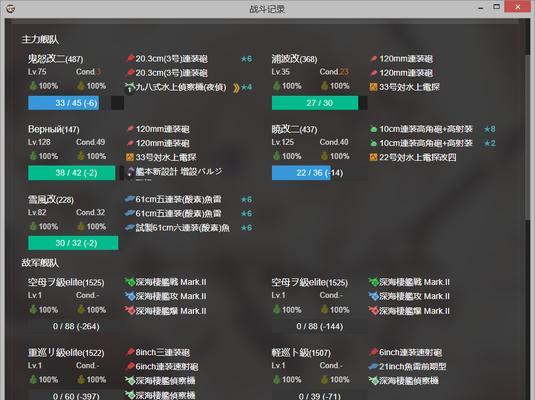The width and height of the screenshot is (535, 400).
Task: Click the ship name 浦波改(368)
Action: tap(294, 59)
